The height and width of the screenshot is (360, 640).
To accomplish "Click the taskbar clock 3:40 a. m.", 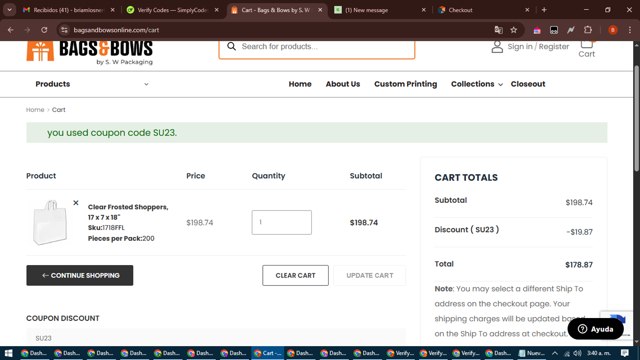I will pos(599,353).
